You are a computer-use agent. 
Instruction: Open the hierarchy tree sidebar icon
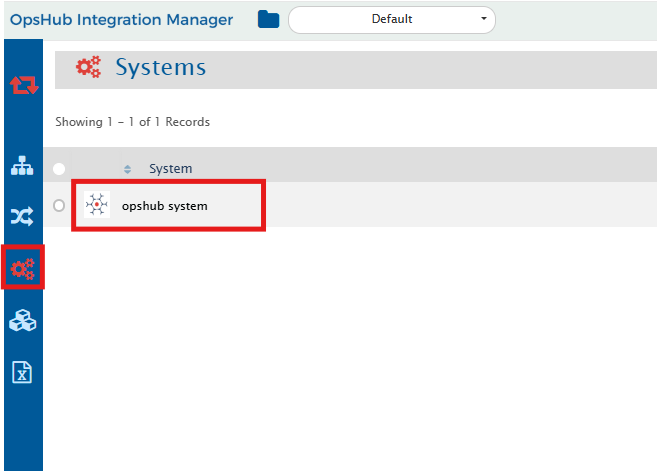pyautogui.click(x=22, y=166)
